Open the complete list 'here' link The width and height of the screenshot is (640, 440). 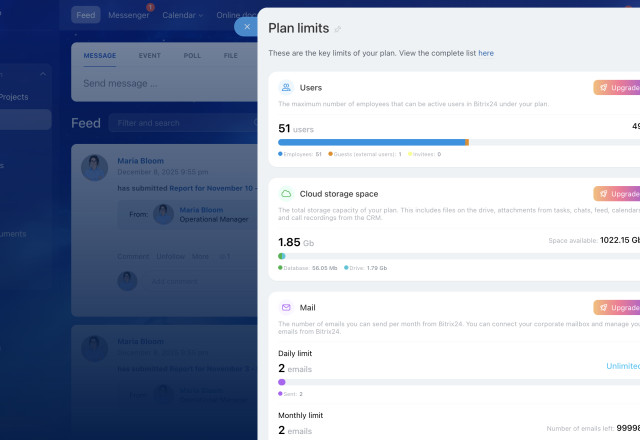pyautogui.click(x=485, y=53)
